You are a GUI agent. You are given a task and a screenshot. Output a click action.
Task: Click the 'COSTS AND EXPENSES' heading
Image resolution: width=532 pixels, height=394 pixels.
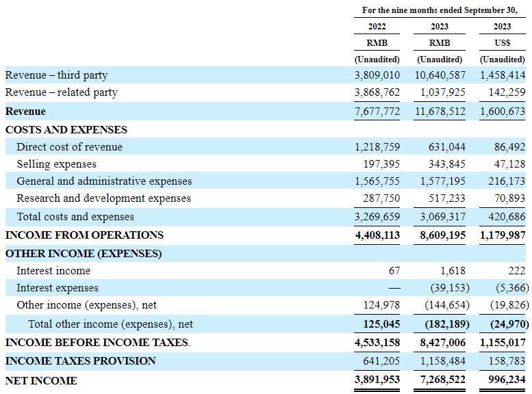[66, 130]
